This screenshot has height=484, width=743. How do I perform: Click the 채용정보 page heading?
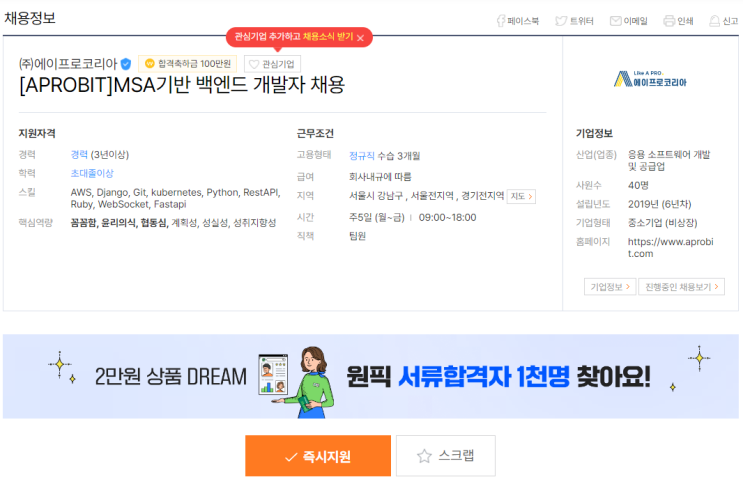[x=30, y=18]
